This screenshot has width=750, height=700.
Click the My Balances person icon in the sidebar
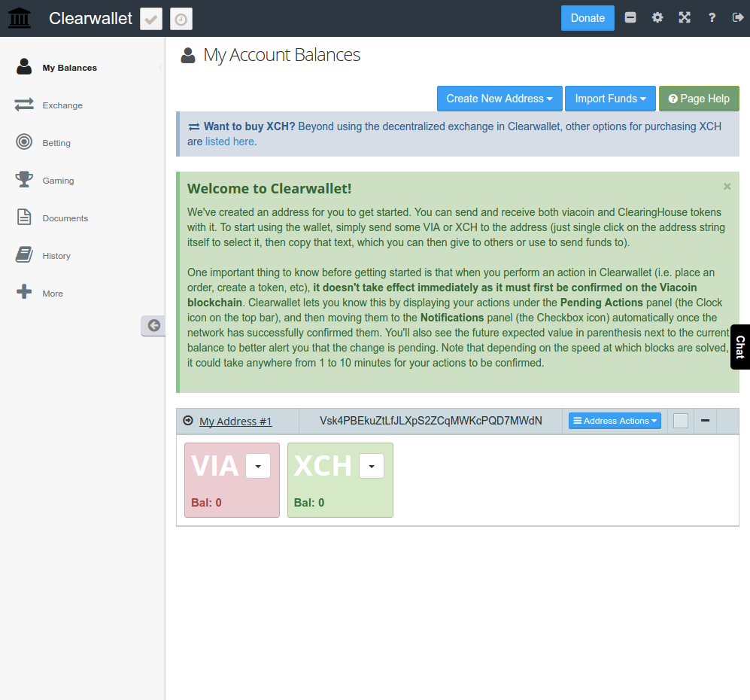click(24, 67)
